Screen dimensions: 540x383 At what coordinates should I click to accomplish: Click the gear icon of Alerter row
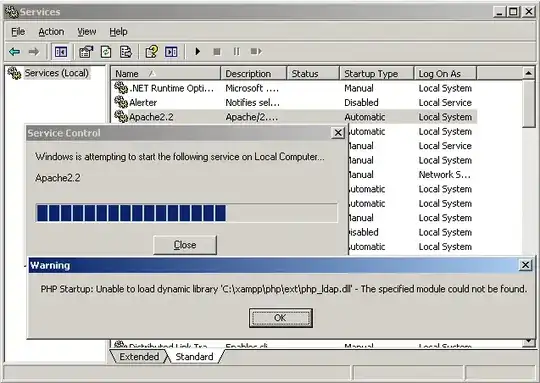121,102
